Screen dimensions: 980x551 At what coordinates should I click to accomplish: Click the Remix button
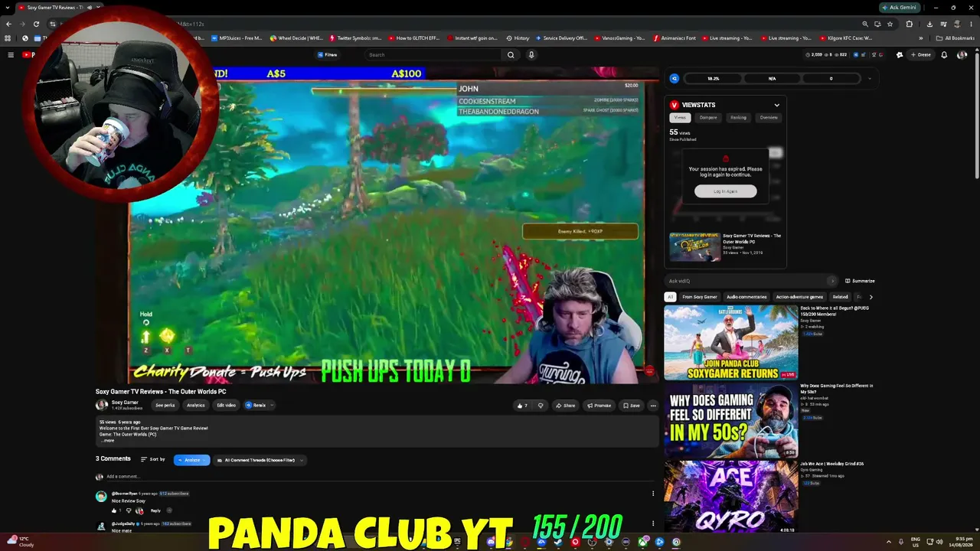(x=256, y=406)
